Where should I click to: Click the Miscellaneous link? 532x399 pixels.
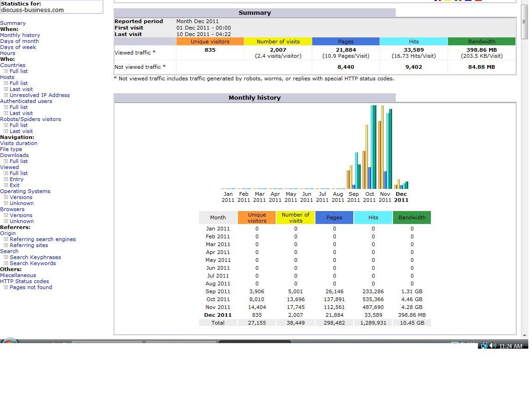click(x=18, y=275)
